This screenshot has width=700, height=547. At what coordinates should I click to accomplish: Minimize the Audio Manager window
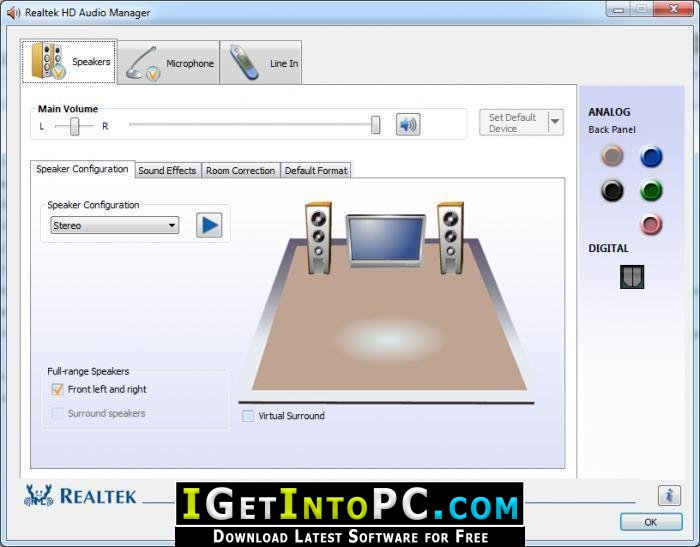(x=618, y=8)
